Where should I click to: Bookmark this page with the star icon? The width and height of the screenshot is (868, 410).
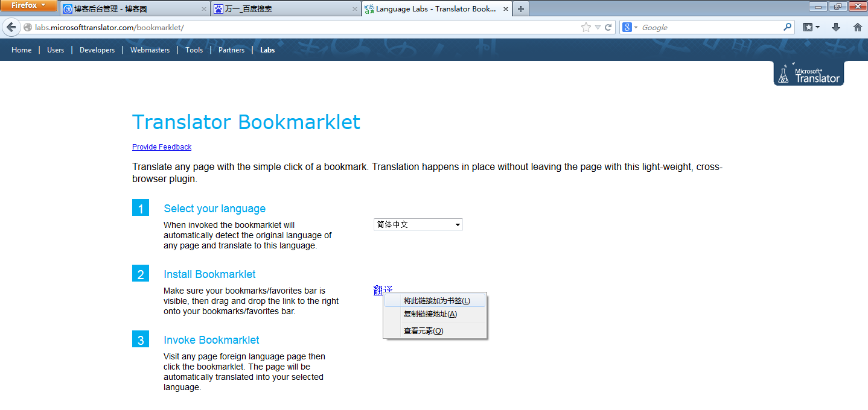point(586,27)
